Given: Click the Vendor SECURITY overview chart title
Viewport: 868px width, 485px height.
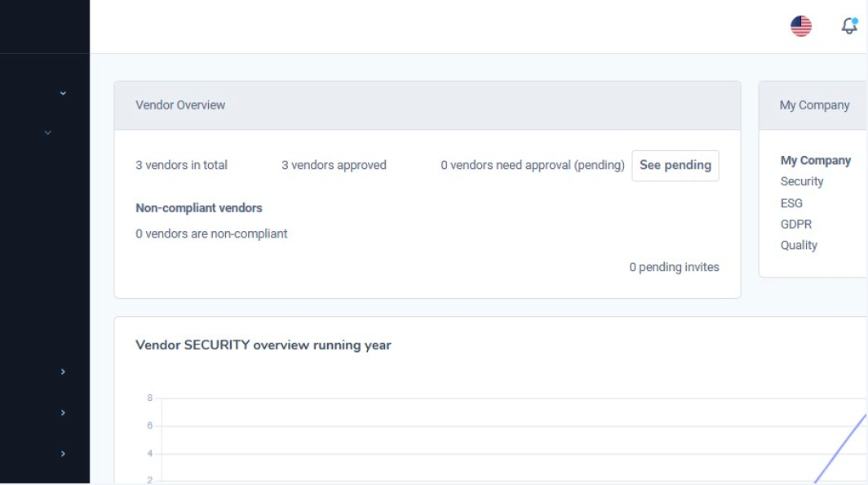Looking at the screenshot, I should pyautogui.click(x=263, y=345).
